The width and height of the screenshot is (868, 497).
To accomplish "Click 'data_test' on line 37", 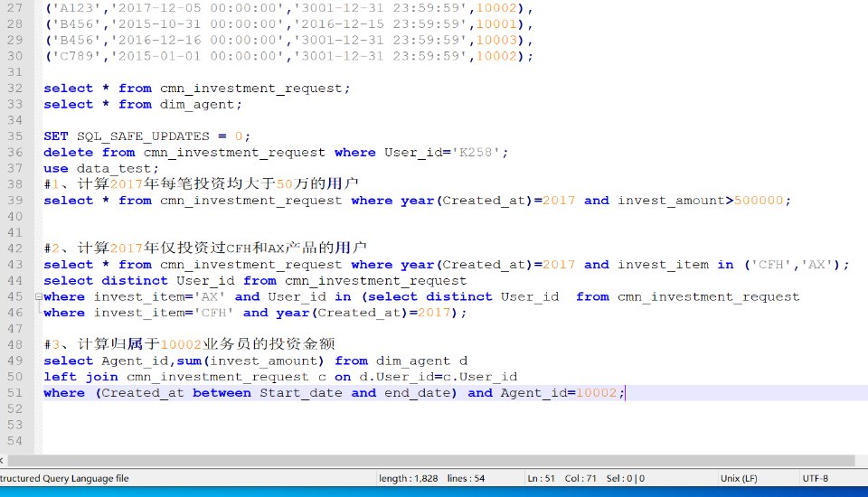I will pos(114,168).
